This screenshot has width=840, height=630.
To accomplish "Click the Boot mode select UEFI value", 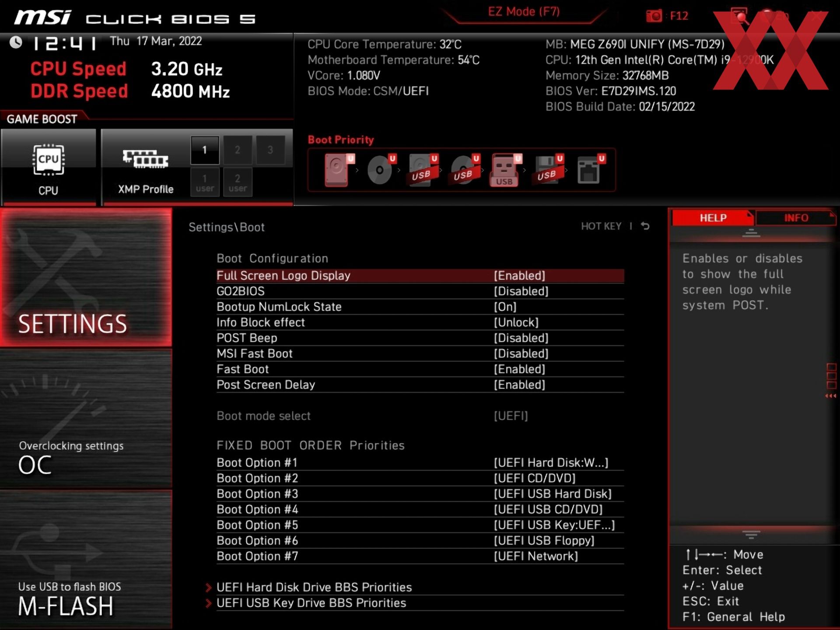I will 511,416.
